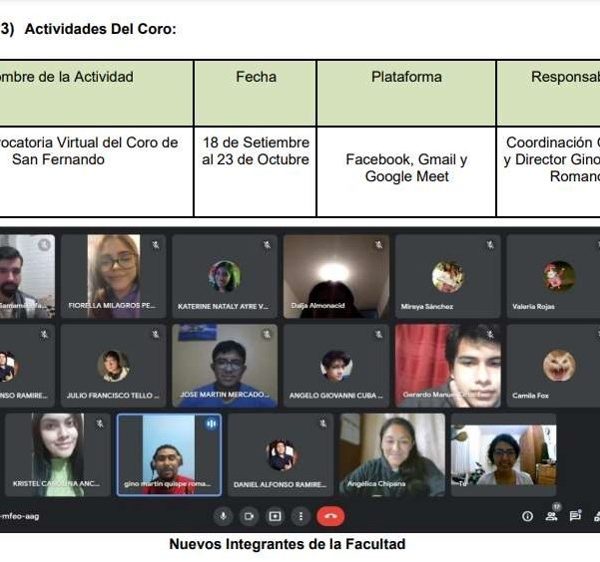Viewport: 600px width, 562px height.
Task: Click muted mic icon on Dalja Almonacid tile
Action: (x=378, y=245)
